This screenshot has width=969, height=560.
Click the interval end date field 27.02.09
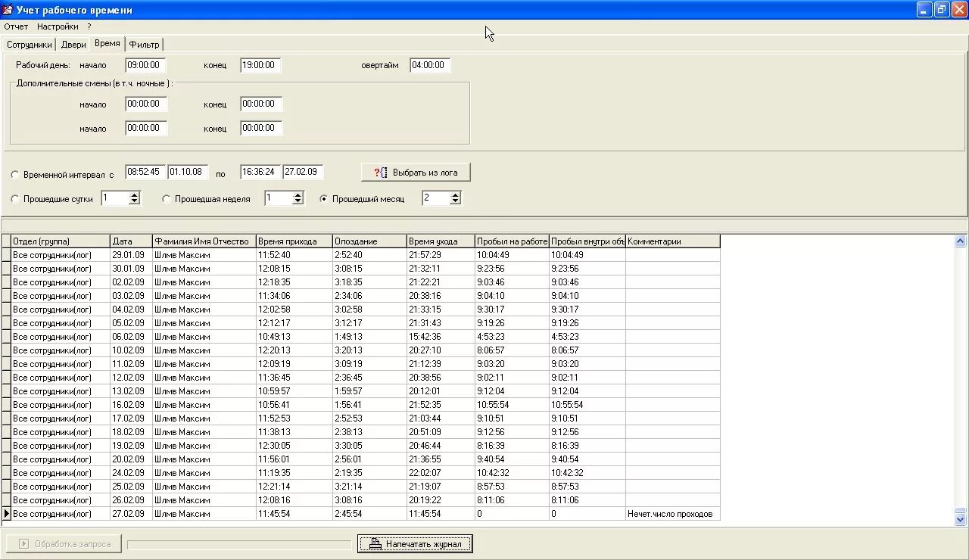coord(304,172)
